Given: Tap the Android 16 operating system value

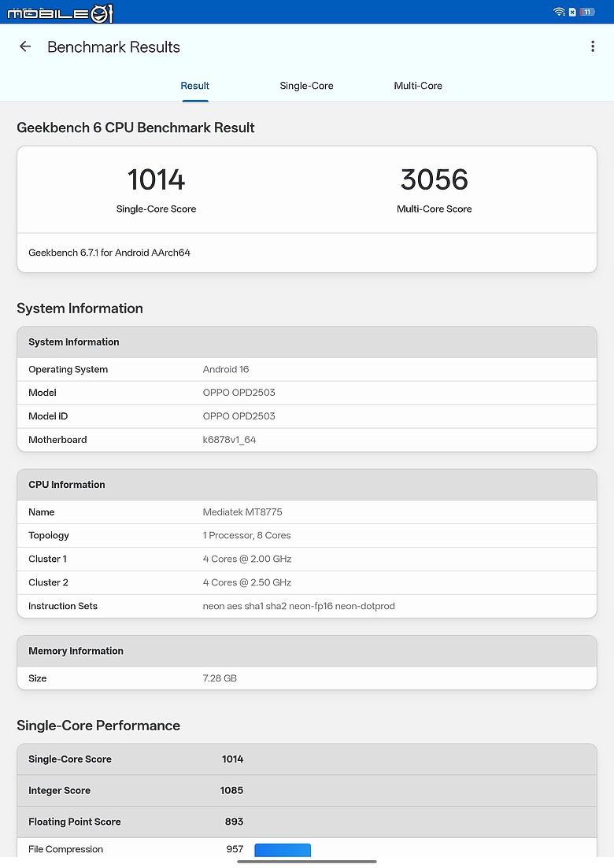Looking at the screenshot, I should 226,369.
